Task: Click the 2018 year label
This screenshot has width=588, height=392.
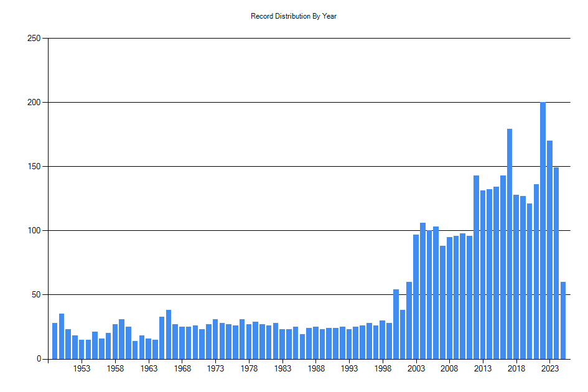Action: coord(516,369)
